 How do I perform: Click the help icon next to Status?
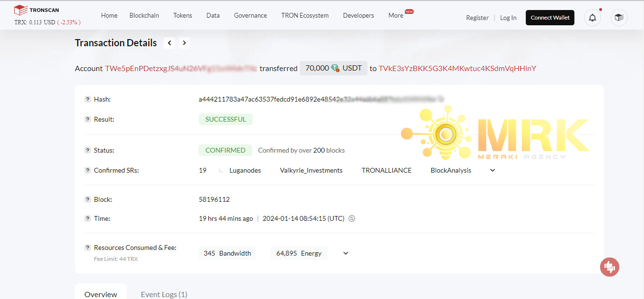tap(88, 150)
